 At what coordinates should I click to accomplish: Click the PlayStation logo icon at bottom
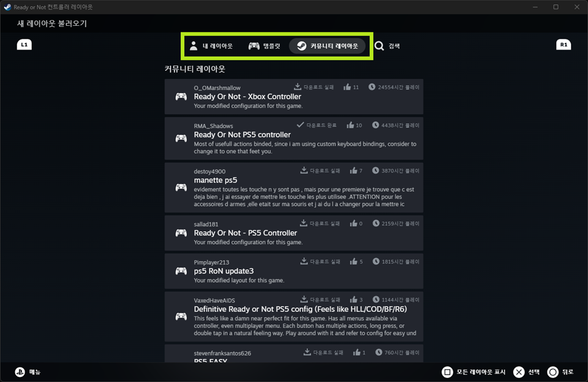tap(20, 372)
